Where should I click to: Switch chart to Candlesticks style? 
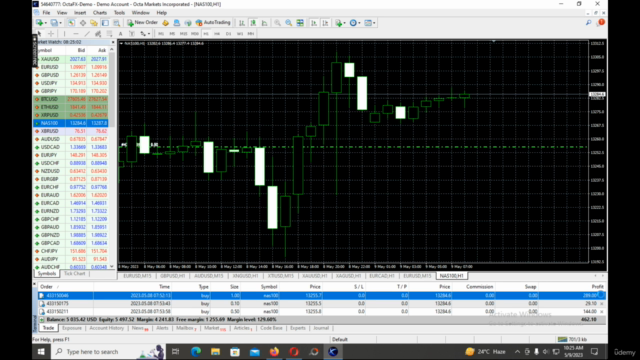pyautogui.click(x=253, y=23)
